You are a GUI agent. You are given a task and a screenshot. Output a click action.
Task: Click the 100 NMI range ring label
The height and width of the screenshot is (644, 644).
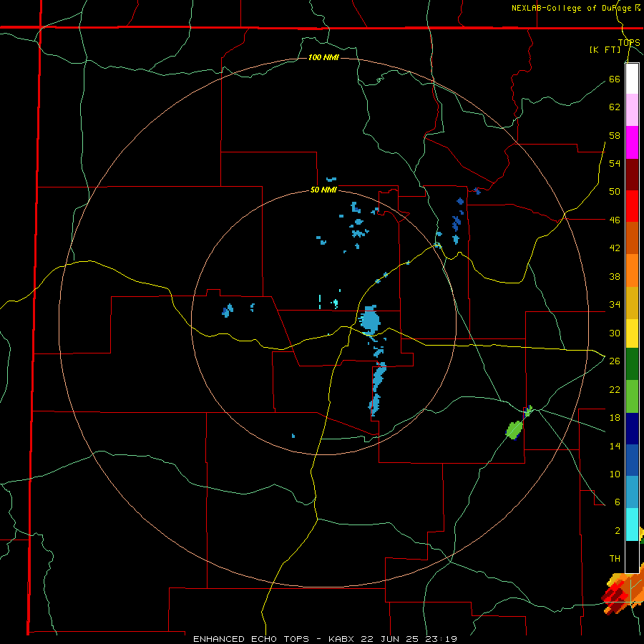click(x=323, y=57)
